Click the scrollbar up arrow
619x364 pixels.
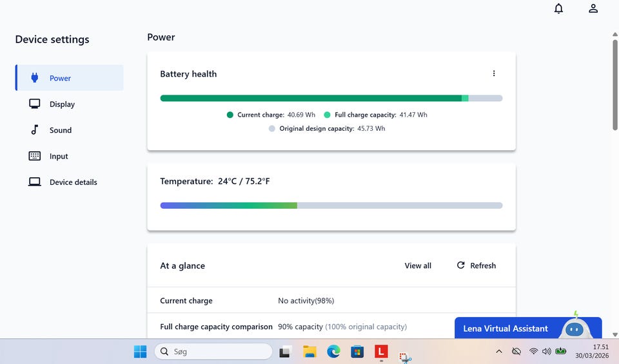[615, 34]
